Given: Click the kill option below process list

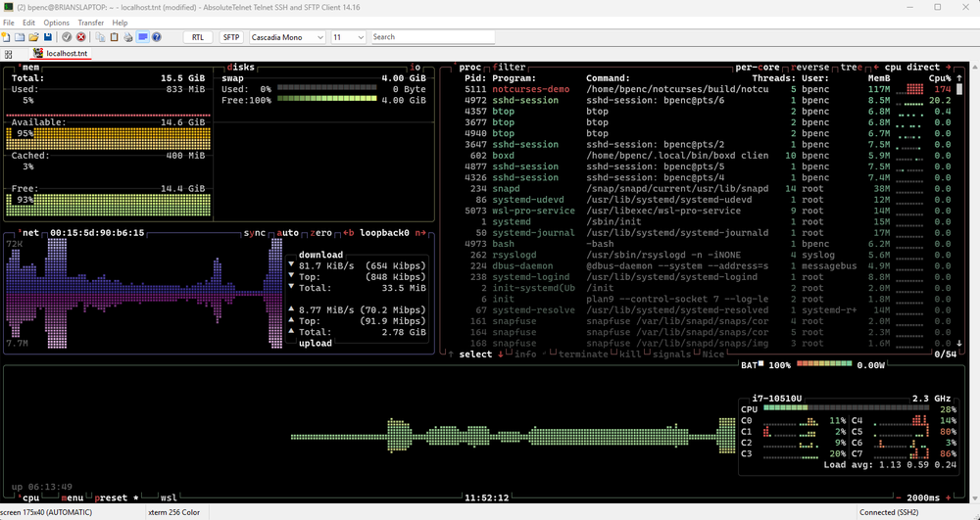Looking at the screenshot, I should click(x=630, y=354).
